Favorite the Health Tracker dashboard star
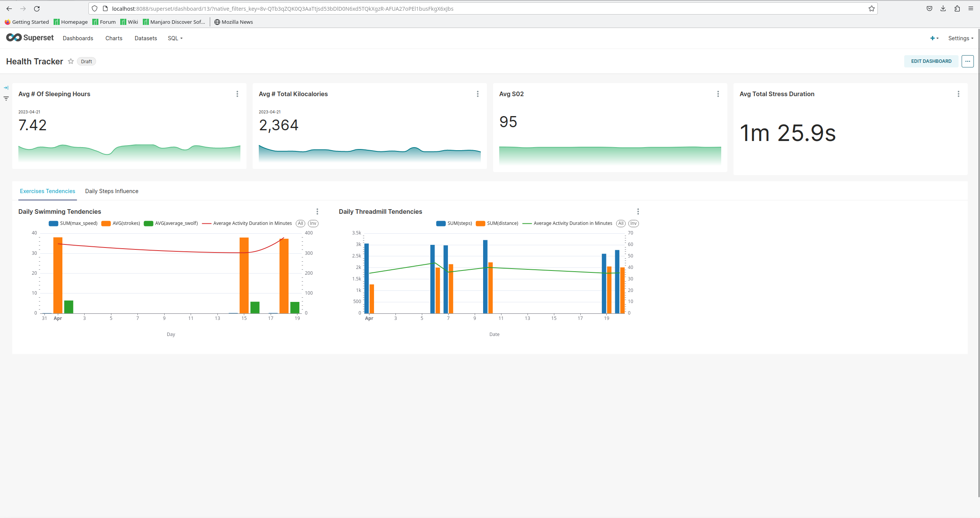 click(71, 61)
